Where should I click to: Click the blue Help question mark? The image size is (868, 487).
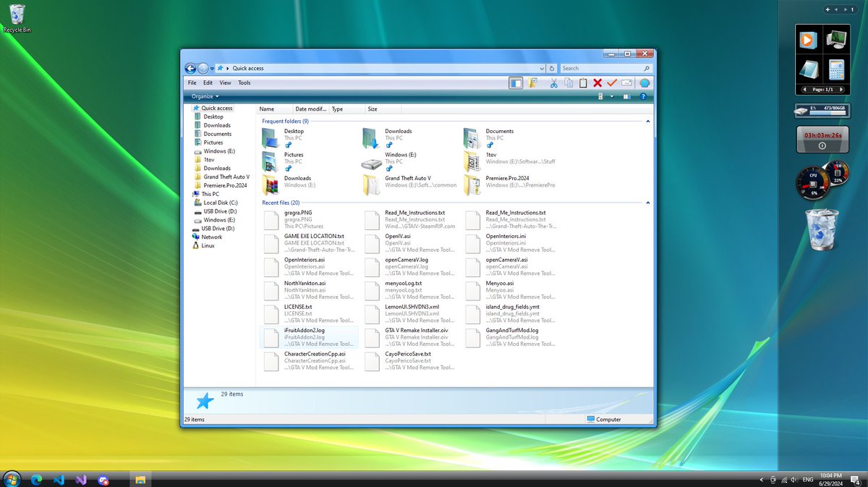642,96
